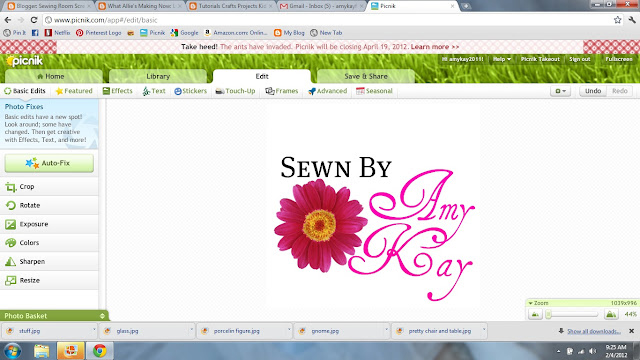Click the browser Back arrow
This screenshot has height=360, width=640.
pyautogui.click(x=8, y=20)
